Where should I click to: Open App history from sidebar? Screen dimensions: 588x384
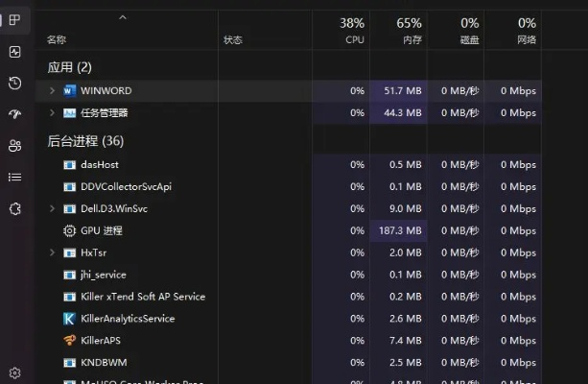pos(14,84)
